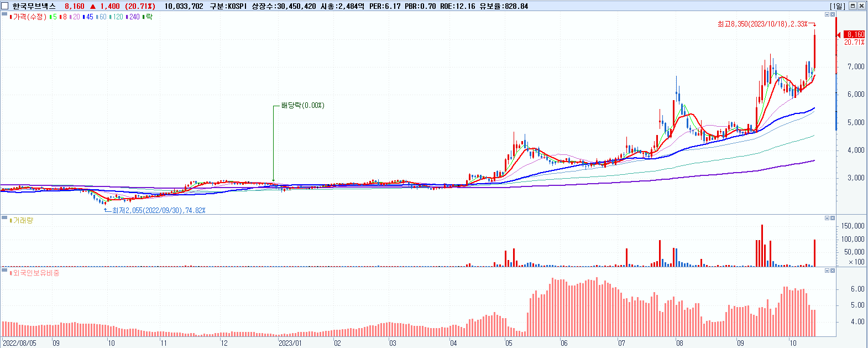Click the 4,000 price axis label
The height and width of the screenshot is (348, 868).
(x=856, y=150)
